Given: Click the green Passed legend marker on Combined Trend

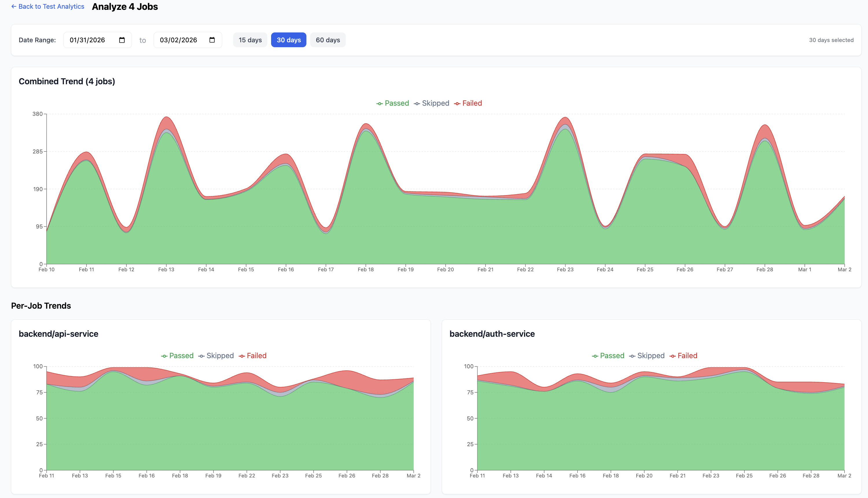Looking at the screenshot, I should coord(379,103).
